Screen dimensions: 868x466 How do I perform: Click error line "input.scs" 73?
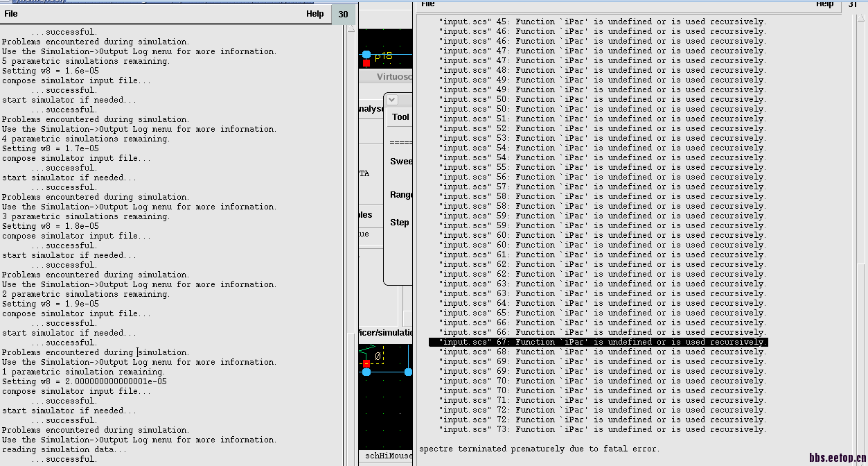(603, 429)
